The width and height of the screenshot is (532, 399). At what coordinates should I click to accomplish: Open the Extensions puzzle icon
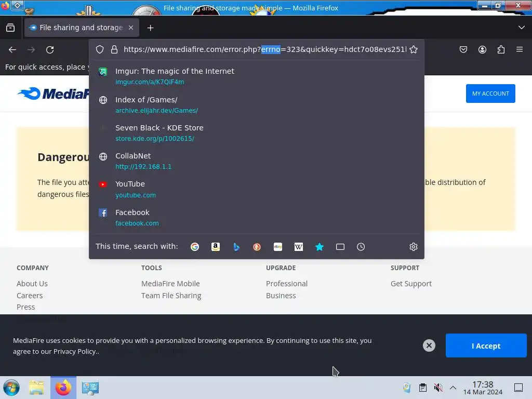[501, 49]
